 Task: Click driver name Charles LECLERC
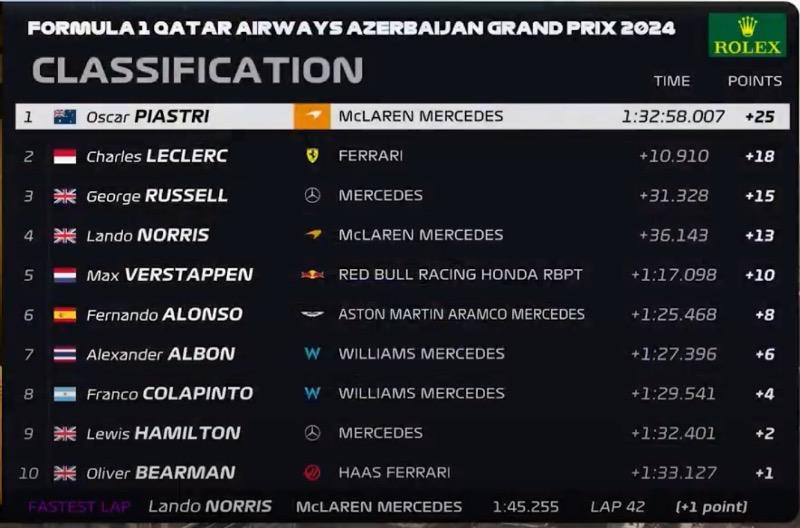[157, 156]
